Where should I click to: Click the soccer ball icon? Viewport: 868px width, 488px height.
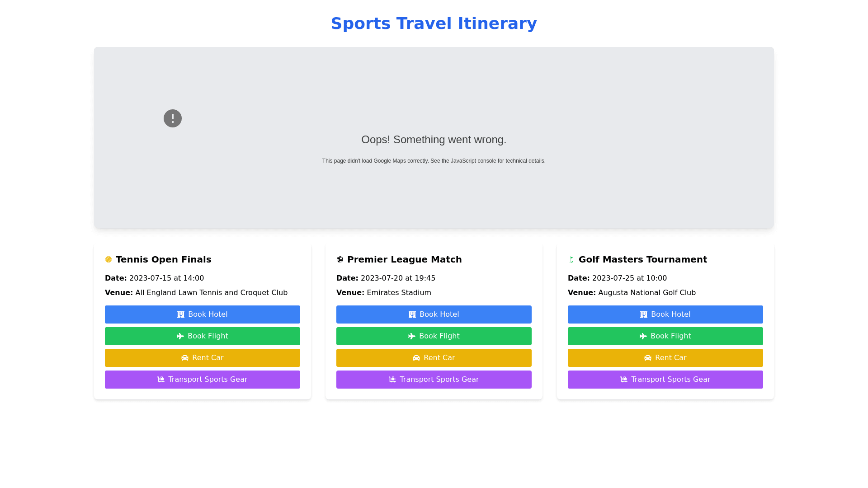340,259
